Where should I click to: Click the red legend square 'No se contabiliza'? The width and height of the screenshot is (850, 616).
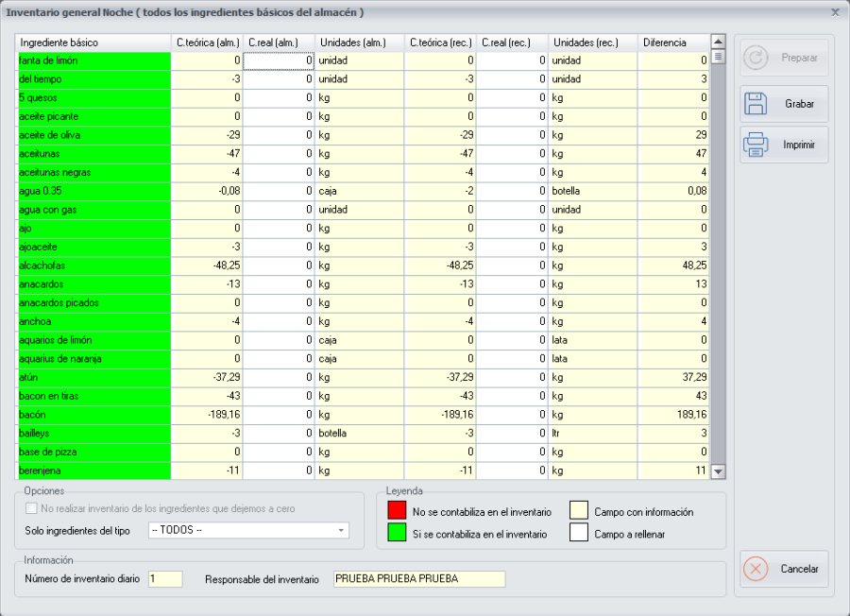(x=395, y=510)
